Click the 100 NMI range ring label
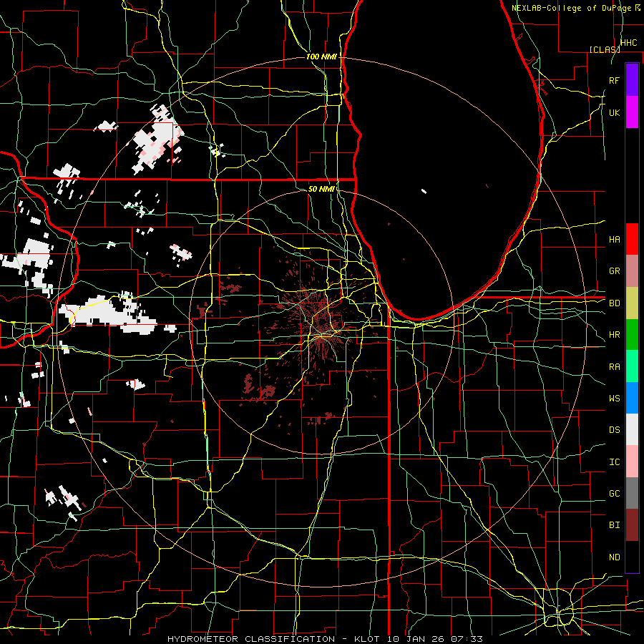This screenshot has height=644, width=644. click(x=321, y=57)
